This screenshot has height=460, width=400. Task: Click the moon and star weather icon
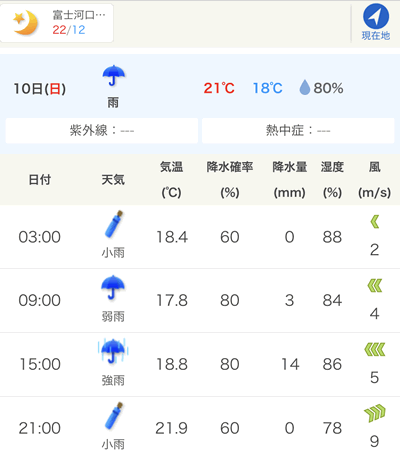[25, 23]
